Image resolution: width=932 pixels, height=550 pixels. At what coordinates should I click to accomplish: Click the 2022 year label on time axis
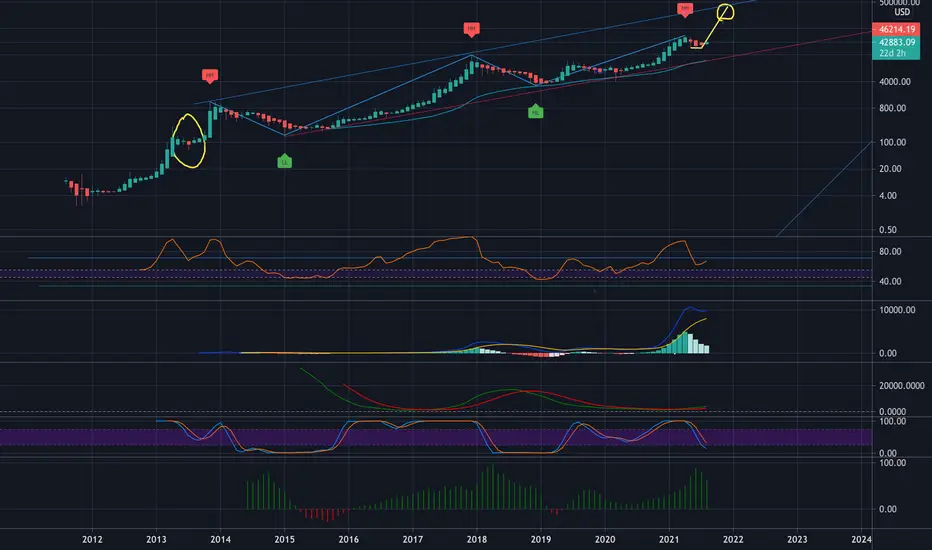[733, 540]
